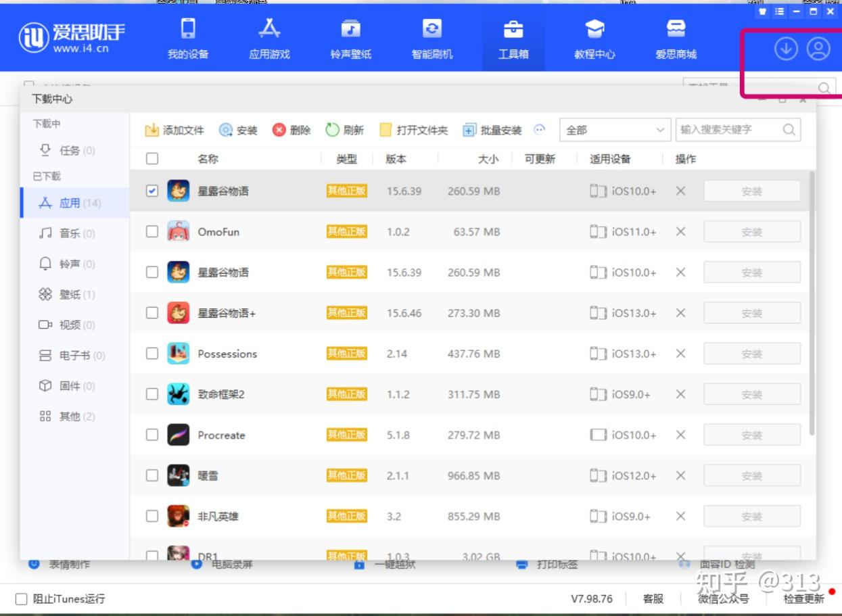
Task: Remove OmoFun with its X icon
Action: [681, 231]
